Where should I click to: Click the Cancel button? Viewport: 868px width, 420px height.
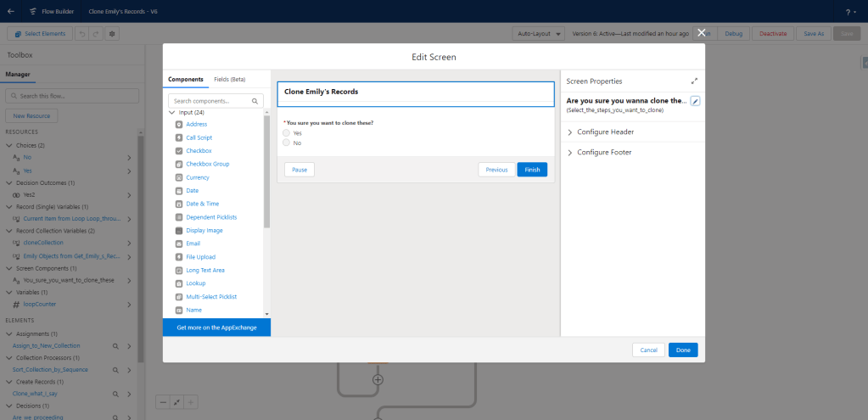click(x=648, y=350)
